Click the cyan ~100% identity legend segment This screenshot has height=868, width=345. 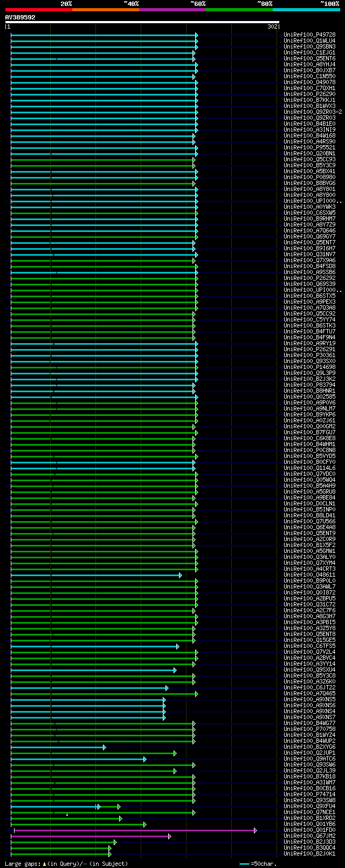[x=306, y=9]
